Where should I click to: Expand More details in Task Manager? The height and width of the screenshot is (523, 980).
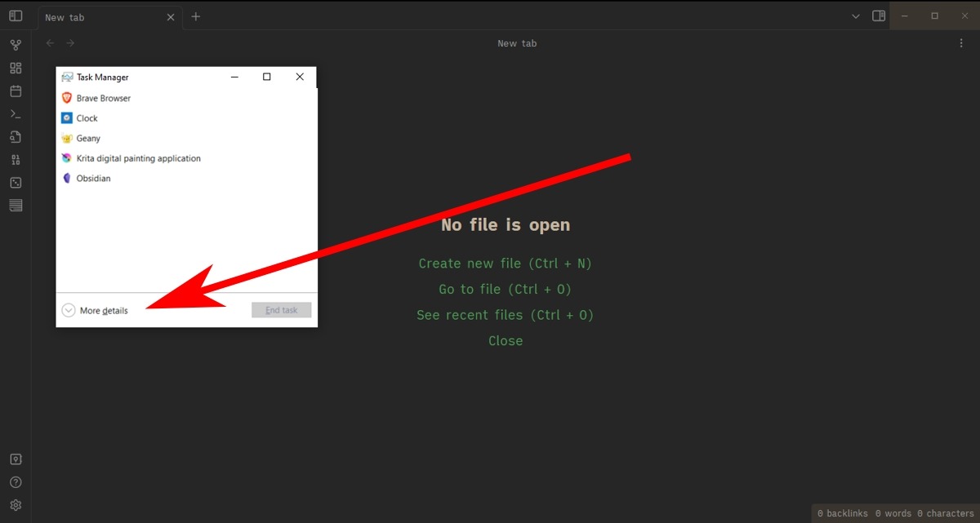[x=104, y=310]
